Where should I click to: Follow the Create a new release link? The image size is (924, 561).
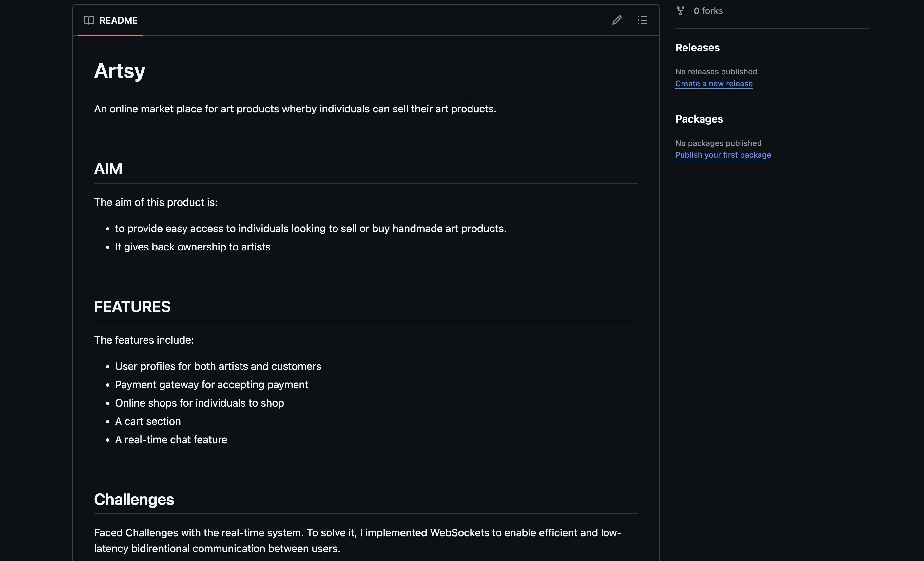pyautogui.click(x=714, y=83)
